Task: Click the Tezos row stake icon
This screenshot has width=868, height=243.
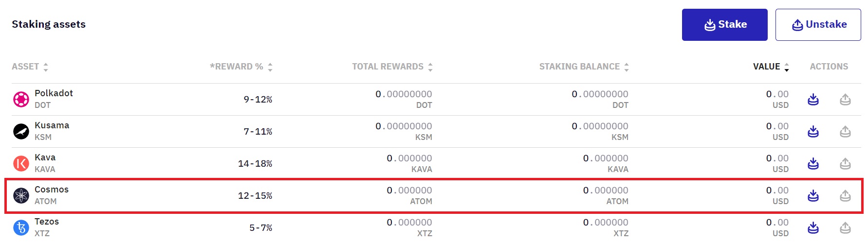Action: [813, 228]
